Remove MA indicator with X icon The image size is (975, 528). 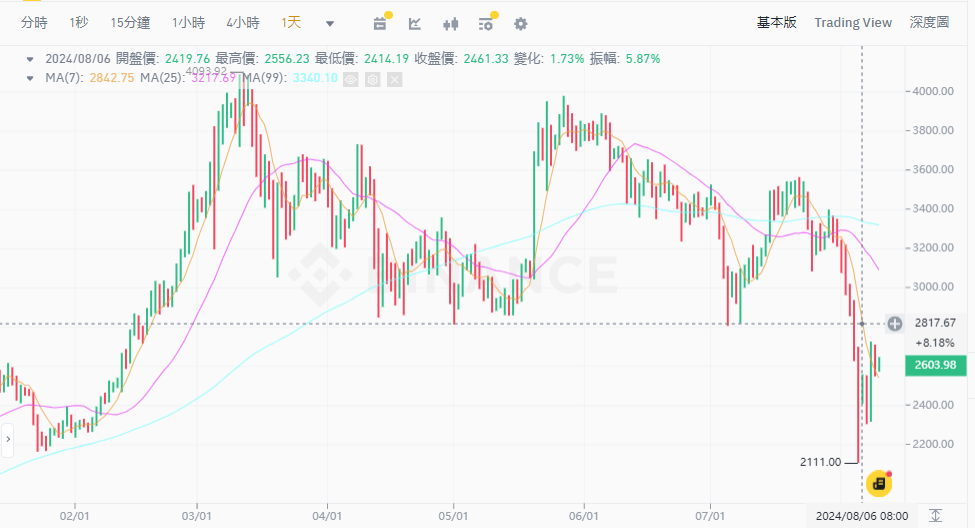click(x=394, y=80)
